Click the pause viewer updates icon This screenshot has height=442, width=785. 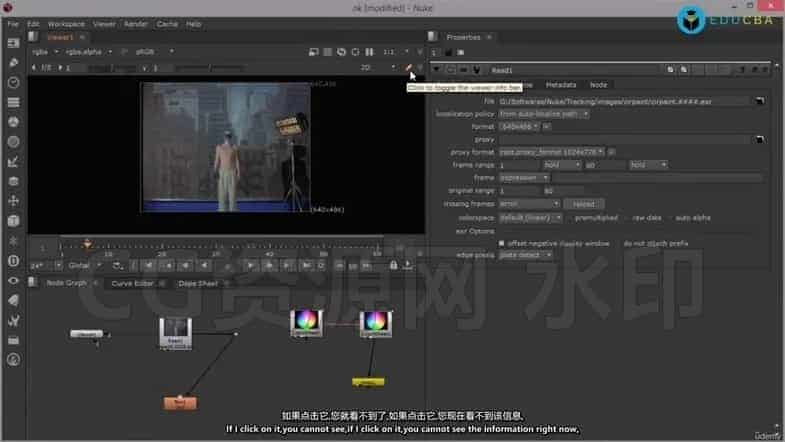pos(369,52)
